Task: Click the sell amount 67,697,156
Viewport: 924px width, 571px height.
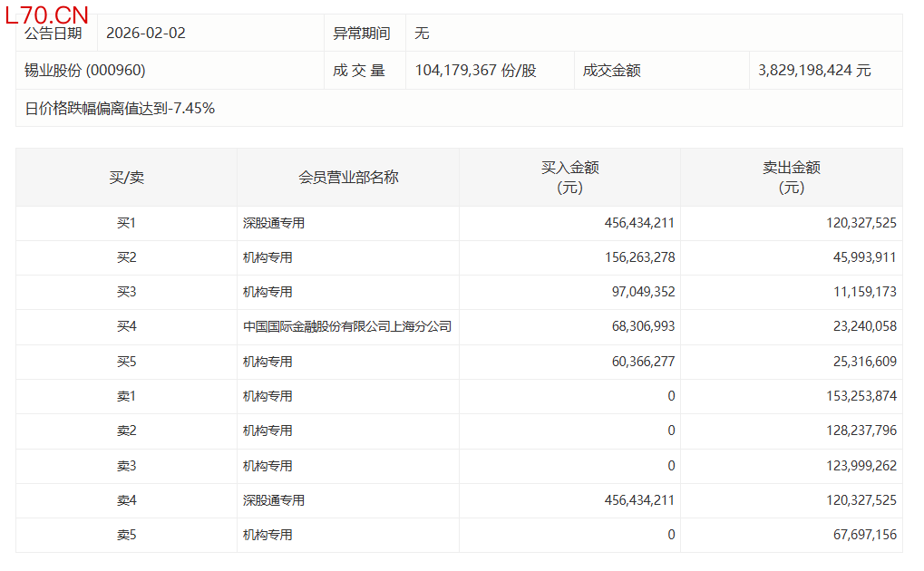Action: pyautogui.click(x=860, y=535)
